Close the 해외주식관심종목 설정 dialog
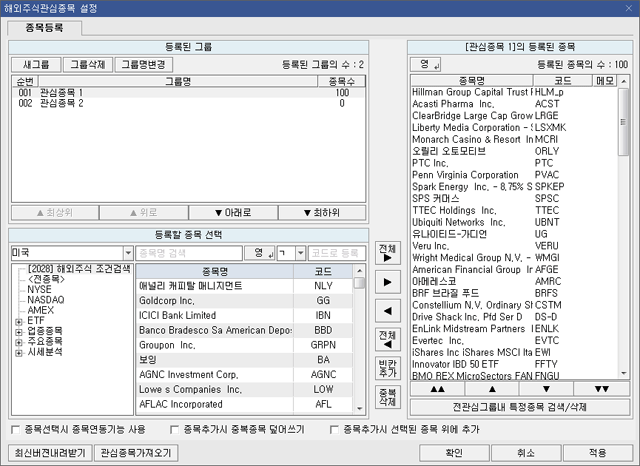 tap(629, 8)
